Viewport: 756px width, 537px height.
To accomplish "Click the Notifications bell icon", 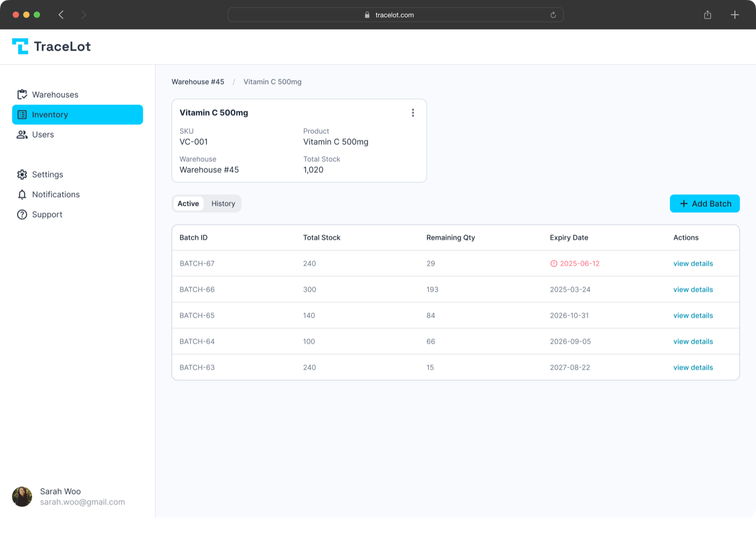I will tap(22, 194).
